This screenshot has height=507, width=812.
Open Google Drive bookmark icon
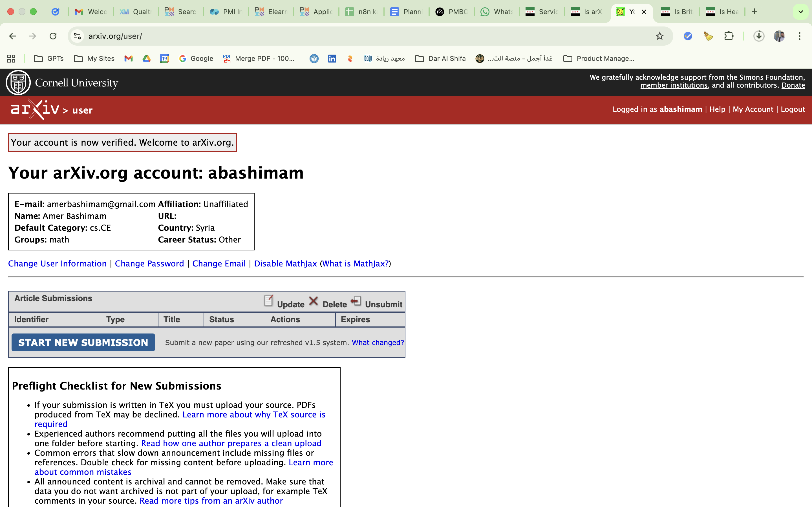pyautogui.click(x=146, y=59)
